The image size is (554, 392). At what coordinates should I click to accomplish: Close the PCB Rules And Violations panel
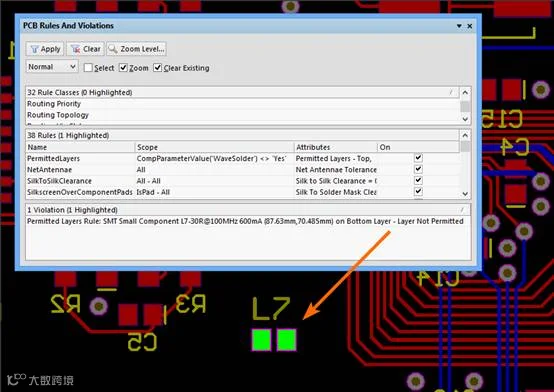[470, 26]
